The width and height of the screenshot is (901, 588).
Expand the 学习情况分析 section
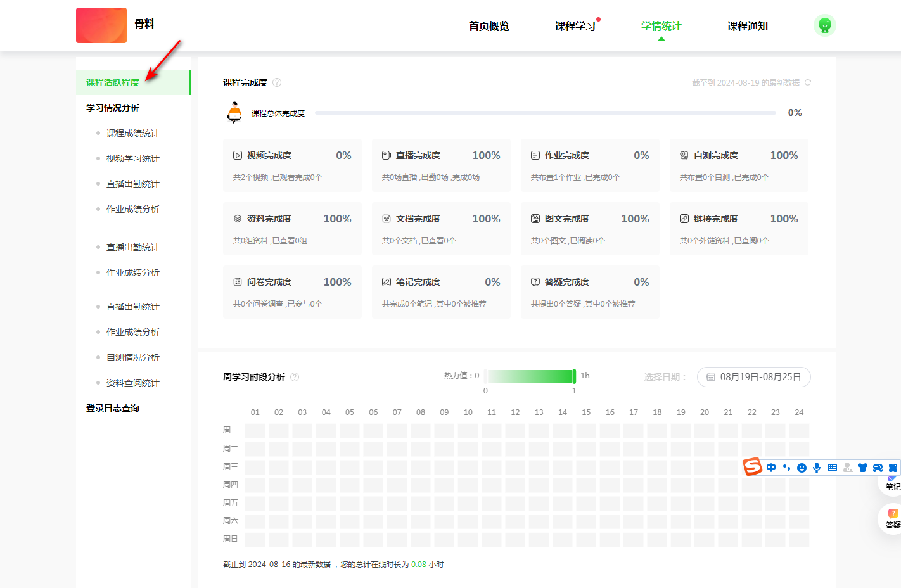point(113,108)
